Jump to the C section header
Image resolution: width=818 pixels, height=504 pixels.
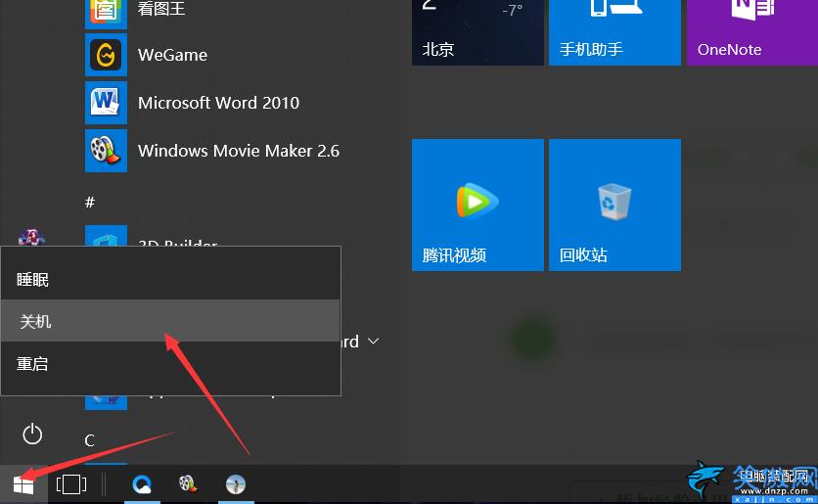pos(89,440)
